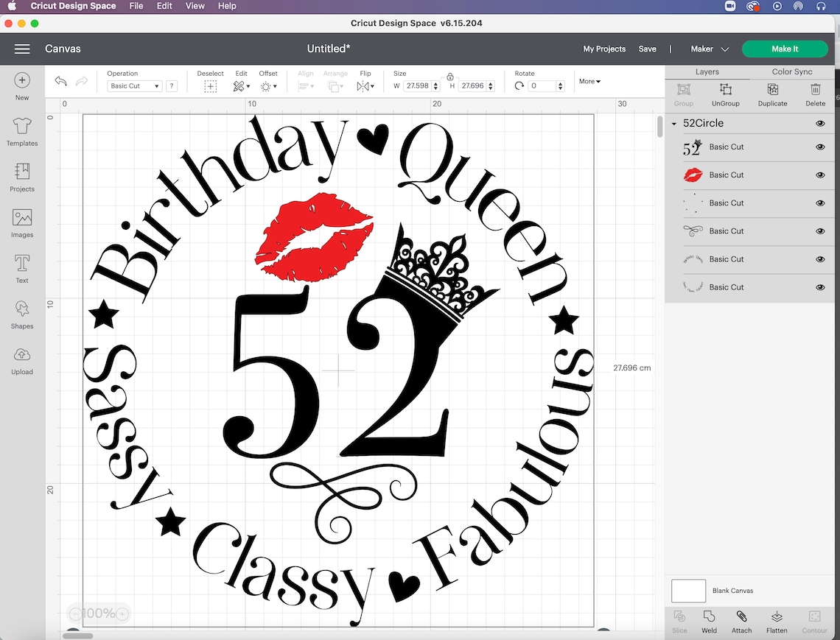Collapse the 52Circle layer group
The width and height of the screenshot is (840, 640).
[x=673, y=123]
